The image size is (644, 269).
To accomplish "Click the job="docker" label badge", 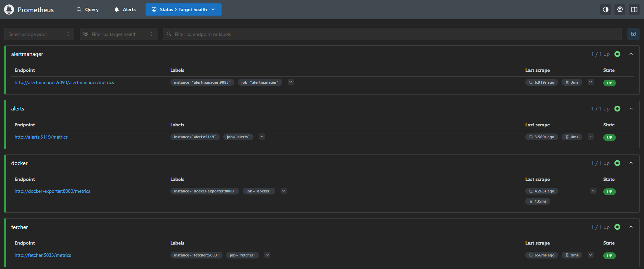I will [259, 191].
